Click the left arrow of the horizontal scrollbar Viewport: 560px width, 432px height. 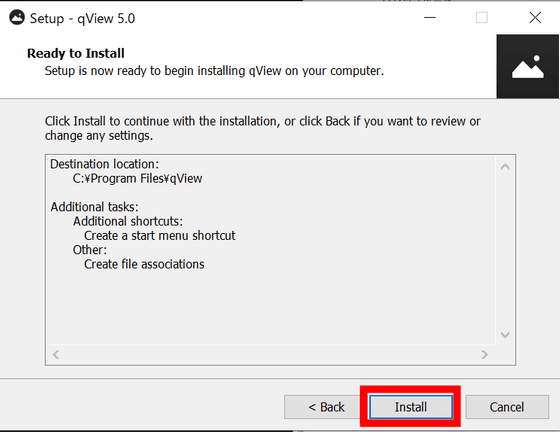tap(56, 355)
